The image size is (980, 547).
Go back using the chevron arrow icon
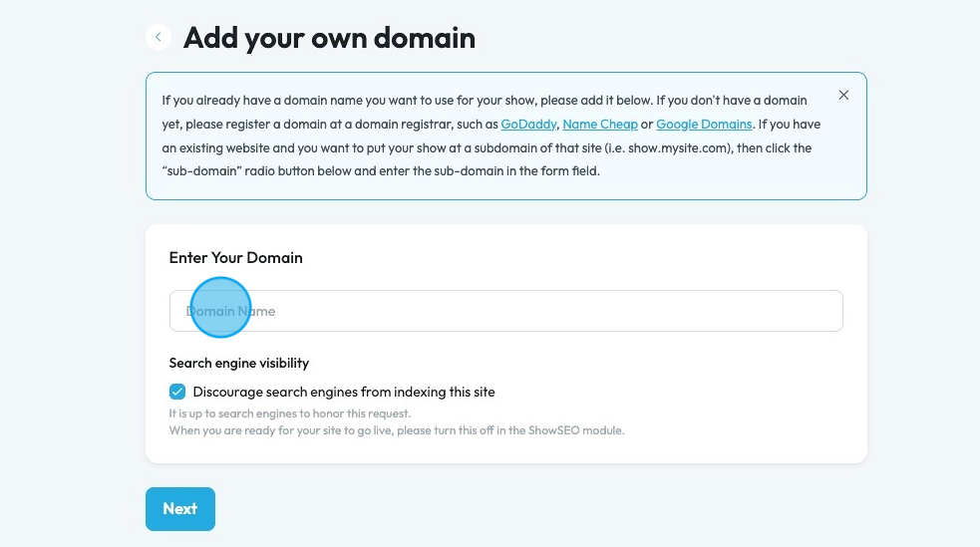158,37
